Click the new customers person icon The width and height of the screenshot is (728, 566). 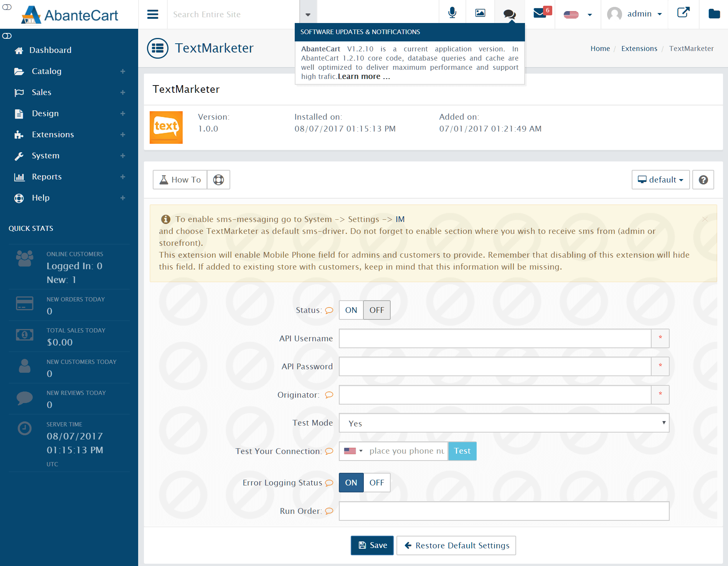pos(25,366)
